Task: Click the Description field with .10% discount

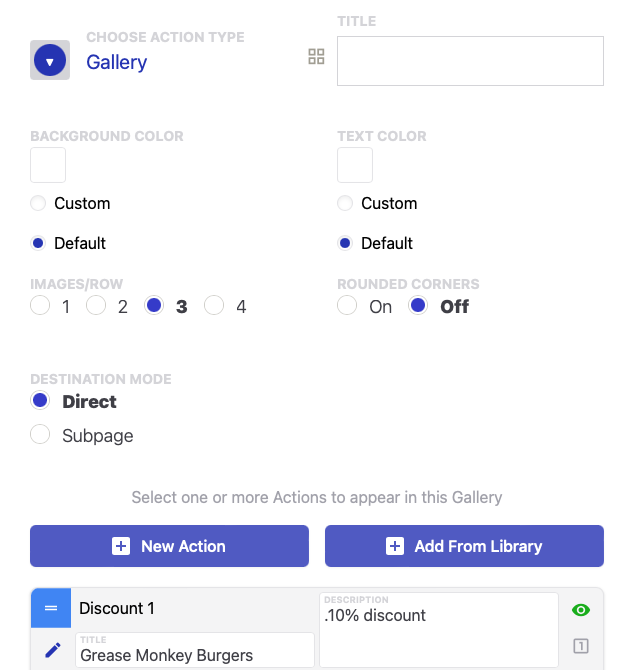Action: [438, 630]
